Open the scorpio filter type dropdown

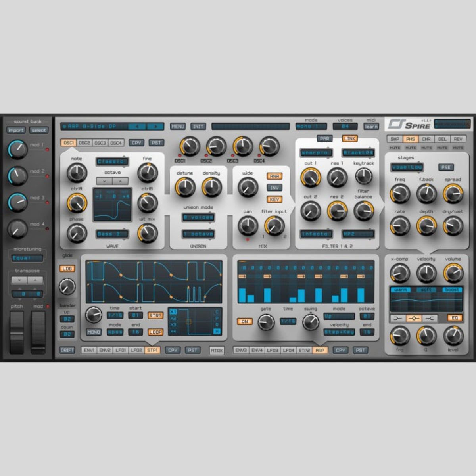pos(316,153)
